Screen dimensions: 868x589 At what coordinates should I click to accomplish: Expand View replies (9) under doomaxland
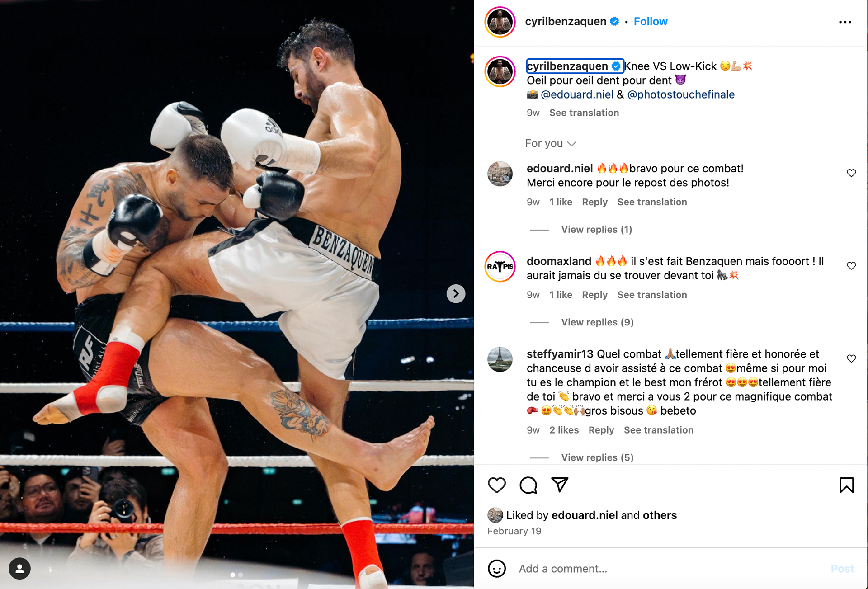click(597, 322)
